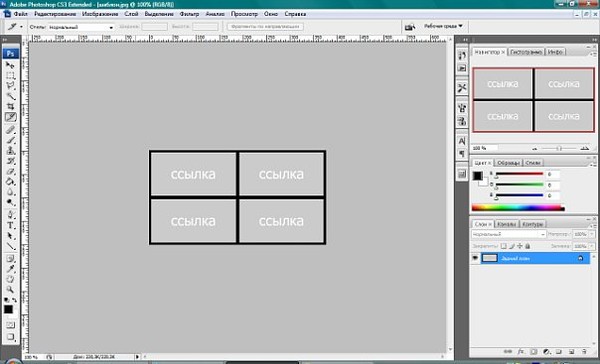Image resolution: width=600 pixels, height=364 pixels.
Task: Open the Character panel icon in dock
Action: point(462,141)
